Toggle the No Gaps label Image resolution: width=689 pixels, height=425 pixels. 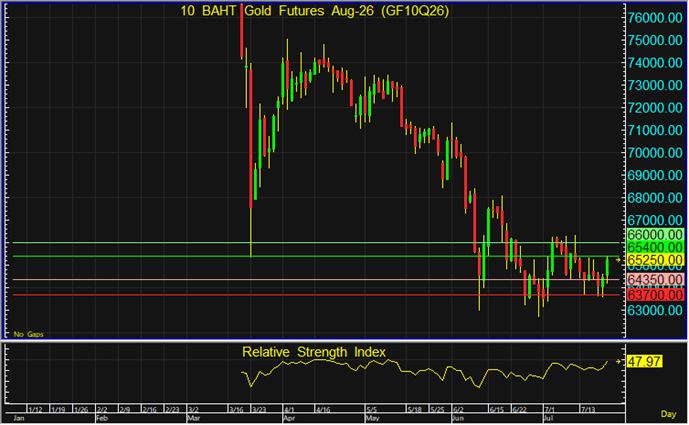(29, 334)
